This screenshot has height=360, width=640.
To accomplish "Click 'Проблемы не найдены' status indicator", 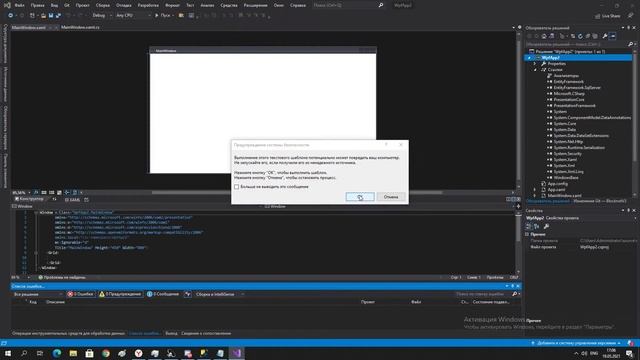I will (x=62, y=278).
